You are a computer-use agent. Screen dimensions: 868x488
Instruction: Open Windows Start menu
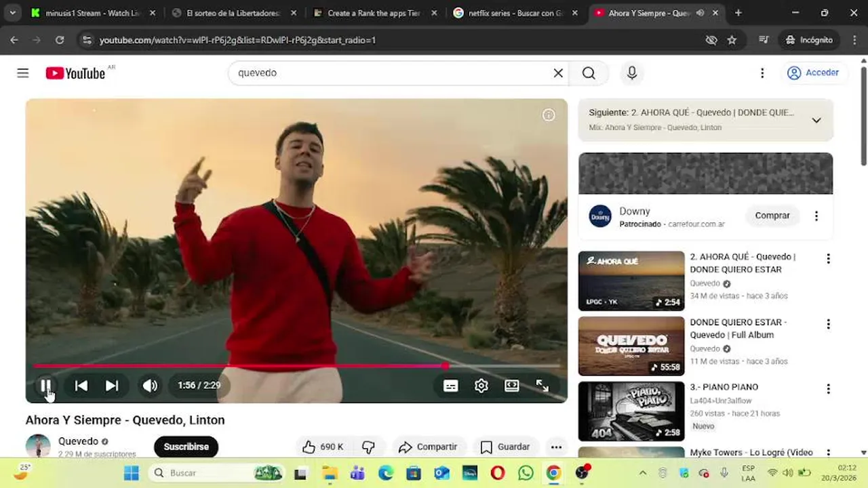click(x=132, y=473)
